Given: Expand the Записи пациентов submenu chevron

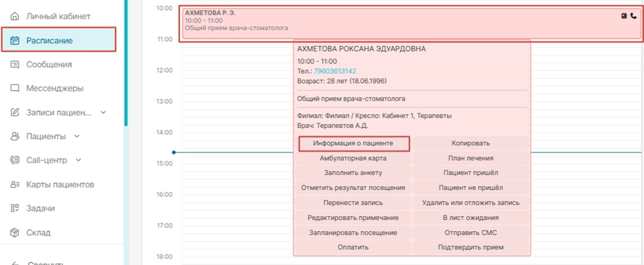Looking at the screenshot, I should coord(103,113).
